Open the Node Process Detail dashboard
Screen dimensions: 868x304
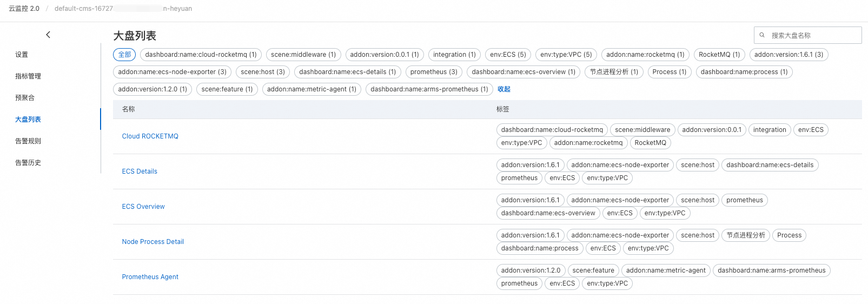pos(153,242)
